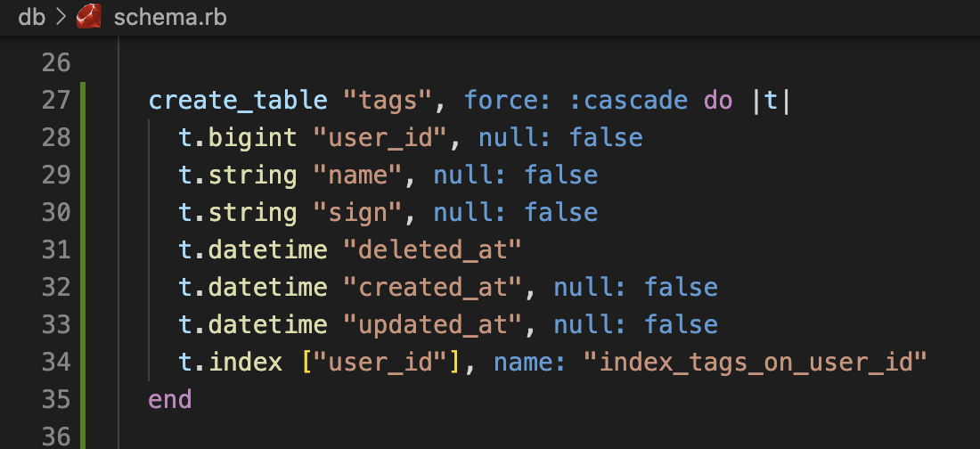The height and width of the screenshot is (449, 980).
Task: Select schema.rb in the breadcrumb
Action: [x=170, y=17]
